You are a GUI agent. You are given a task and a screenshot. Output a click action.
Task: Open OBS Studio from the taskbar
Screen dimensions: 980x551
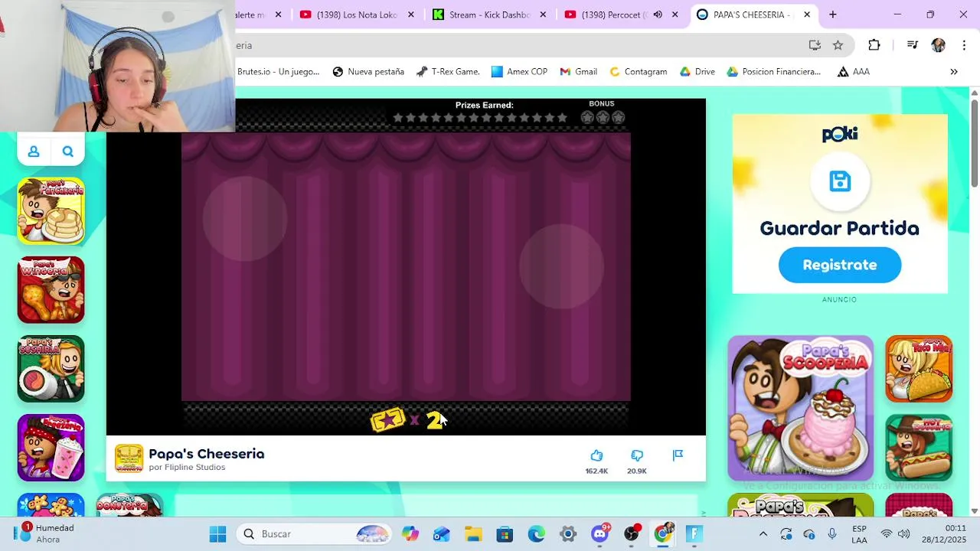tap(631, 534)
